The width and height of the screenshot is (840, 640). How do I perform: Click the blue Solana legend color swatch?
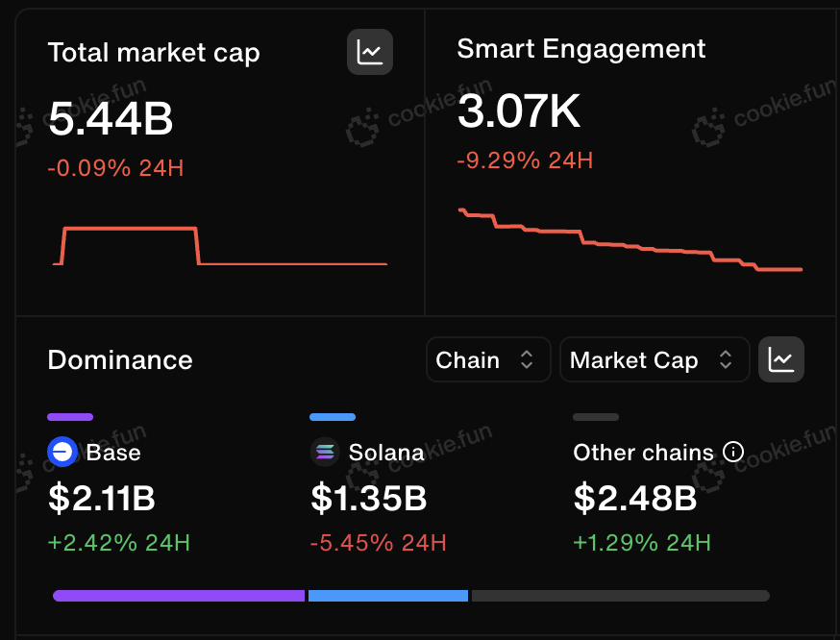(x=333, y=417)
